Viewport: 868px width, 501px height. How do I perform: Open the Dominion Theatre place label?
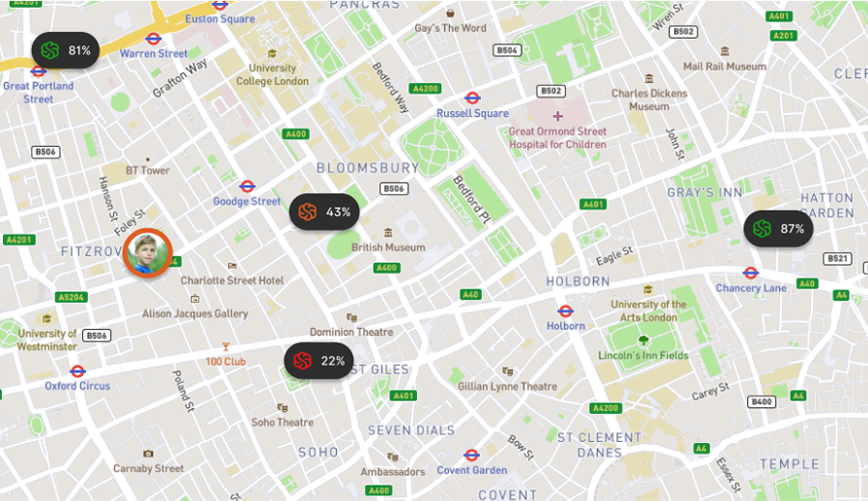(x=351, y=332)
